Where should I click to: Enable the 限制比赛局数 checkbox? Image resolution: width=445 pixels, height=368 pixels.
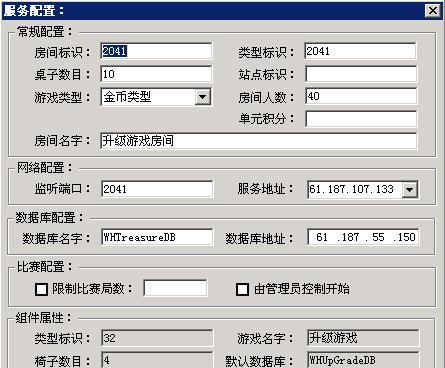[x=41, y=289]
